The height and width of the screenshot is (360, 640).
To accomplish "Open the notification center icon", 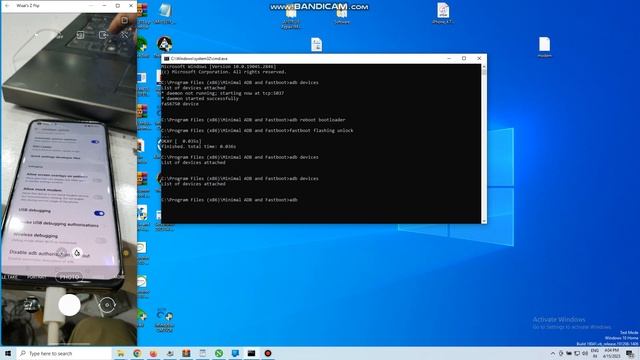I will pos(630,353).
